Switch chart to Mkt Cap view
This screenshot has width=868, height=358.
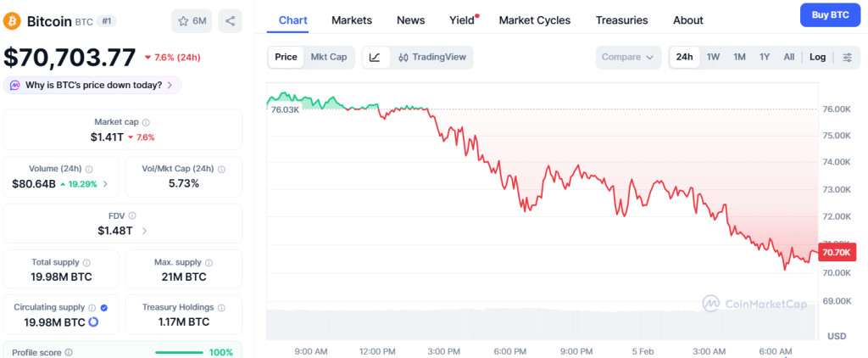coord(328,57)
